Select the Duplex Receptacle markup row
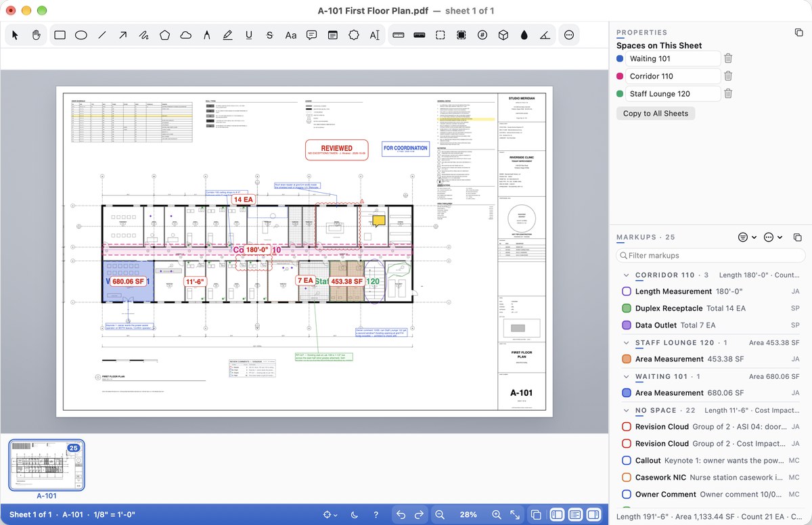This screenshot has height=525, width=812. tap(710, 308)
